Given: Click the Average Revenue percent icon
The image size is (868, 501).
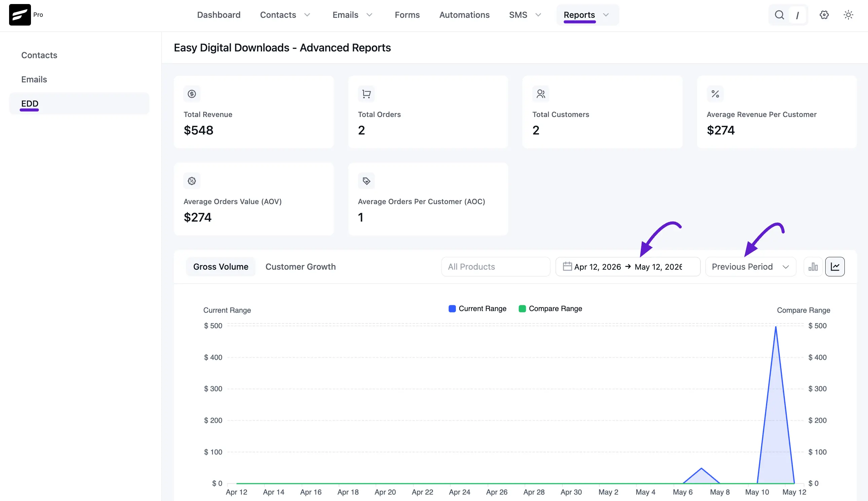Looking at the screenshot, I should click(715, 93).
